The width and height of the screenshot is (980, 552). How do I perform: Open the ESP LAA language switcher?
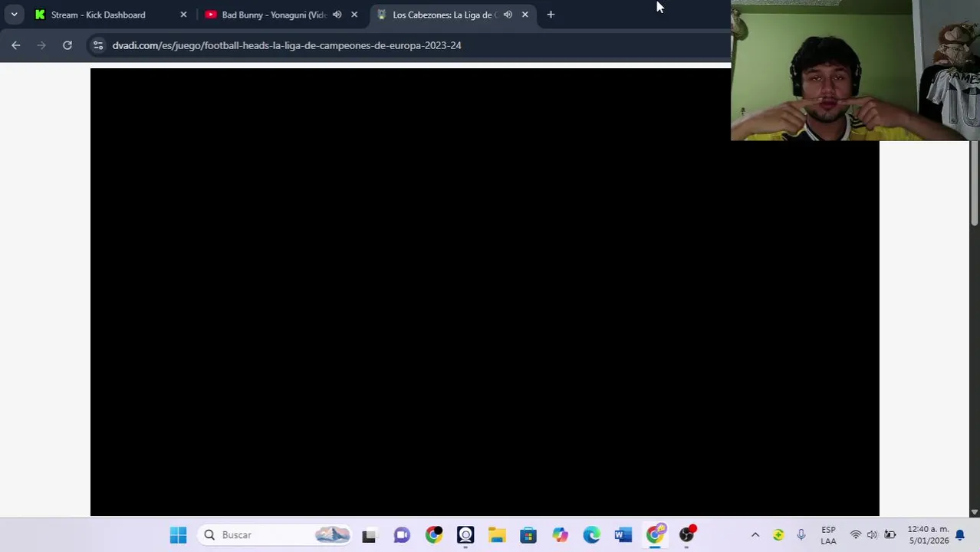pos(828,535)
